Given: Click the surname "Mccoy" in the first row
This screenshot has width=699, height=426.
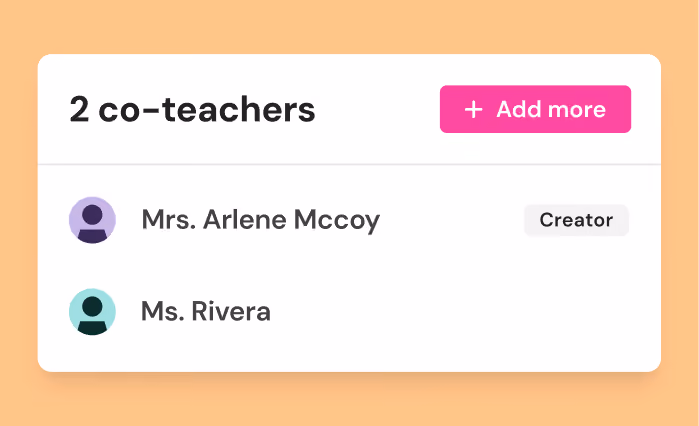Looking at the screenshot, I should [337, 220].
